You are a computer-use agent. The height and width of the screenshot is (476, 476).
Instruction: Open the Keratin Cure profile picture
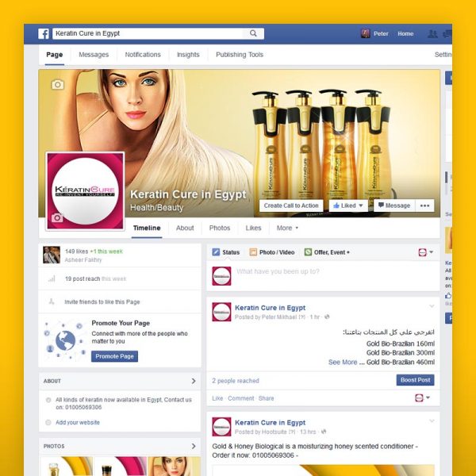click(x=85, y=191)
